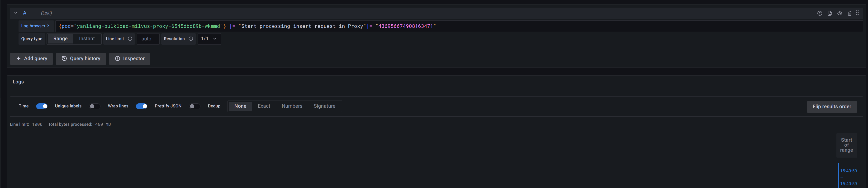Open Inspector from the toolbar

129,58
